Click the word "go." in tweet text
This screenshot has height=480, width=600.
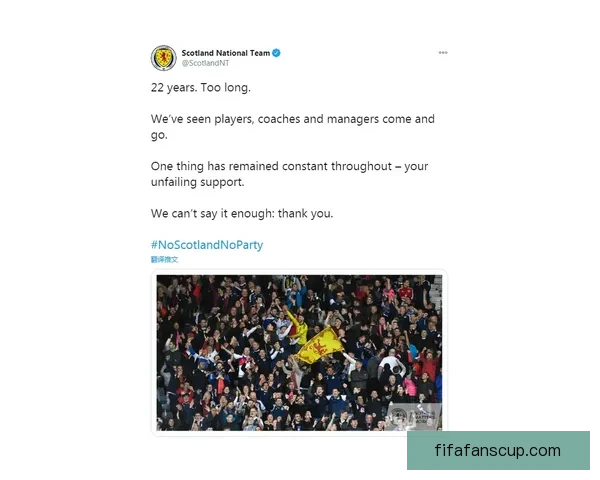pyautogui.click(x=159, y=135)
